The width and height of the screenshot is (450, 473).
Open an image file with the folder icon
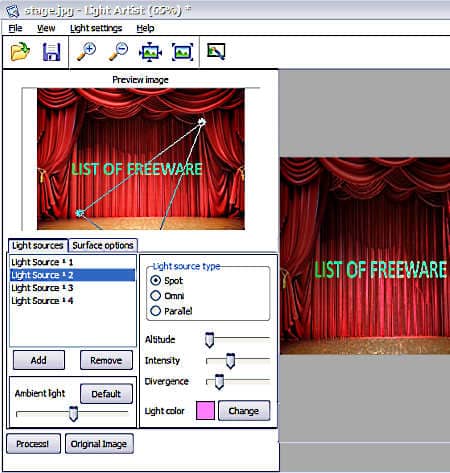(x=20, y=52)
